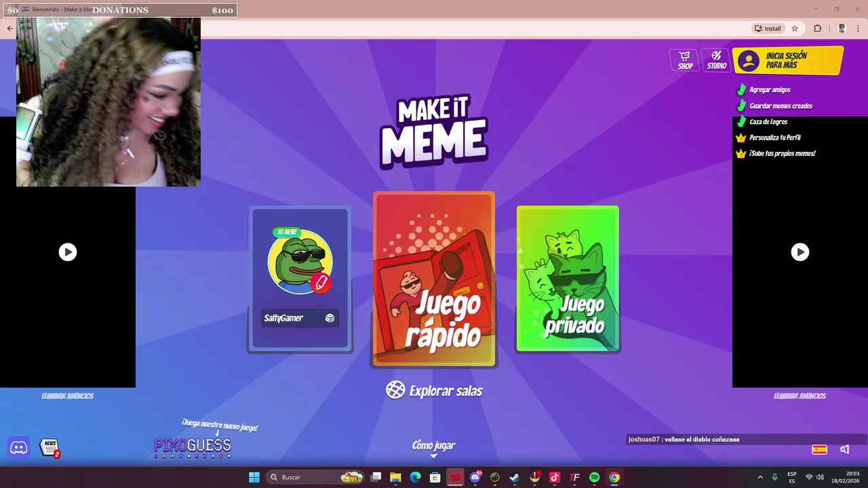Click the Make It Meme logo
The height and width of the screenshot is (488, 868).
tap(434, 131)
